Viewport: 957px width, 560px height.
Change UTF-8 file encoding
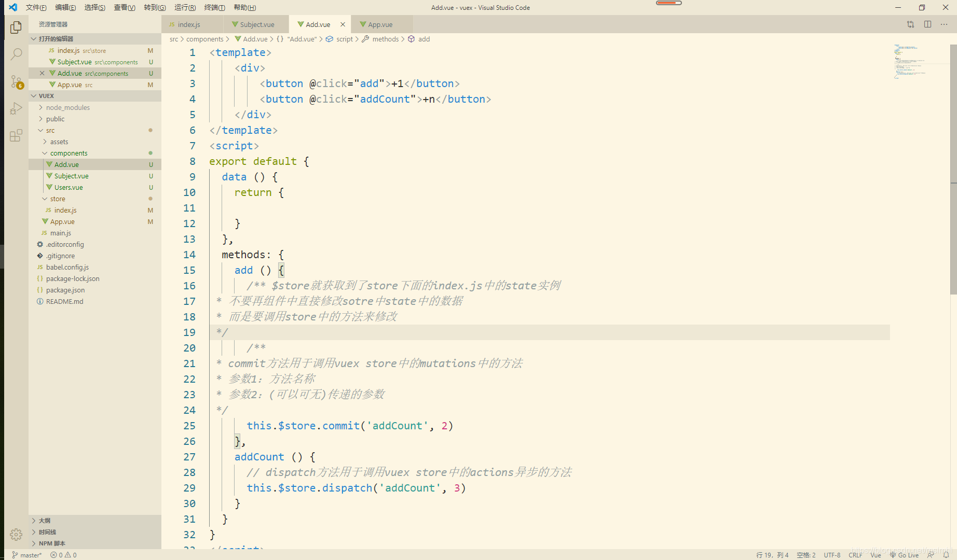(832, 555)
